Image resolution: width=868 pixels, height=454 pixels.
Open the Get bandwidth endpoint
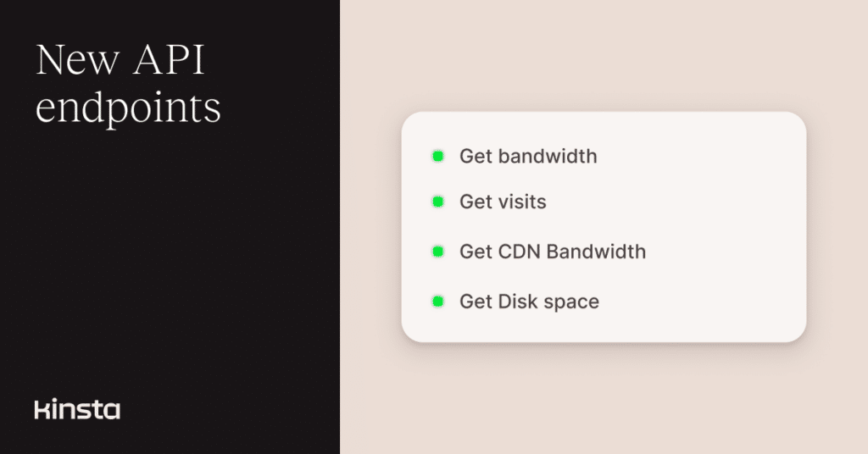pyautogui.click(x=528, y=157)
